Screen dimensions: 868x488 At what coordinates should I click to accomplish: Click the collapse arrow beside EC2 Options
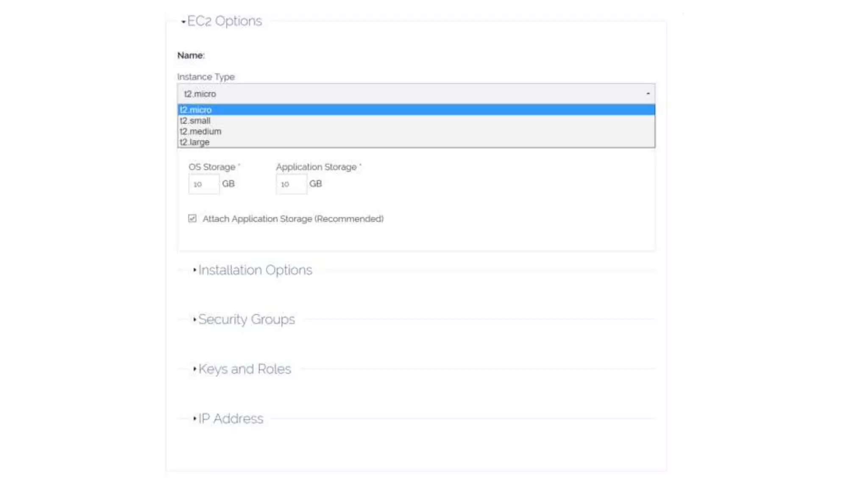pos(183,22)
